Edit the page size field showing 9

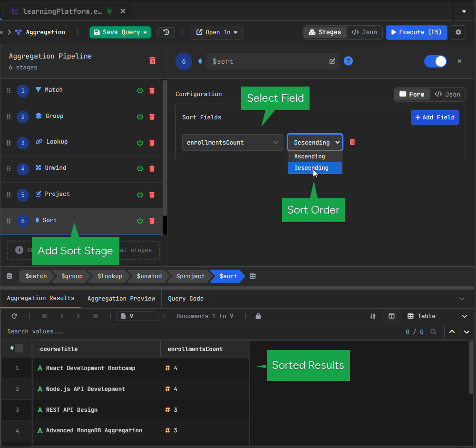pos(137,316)
